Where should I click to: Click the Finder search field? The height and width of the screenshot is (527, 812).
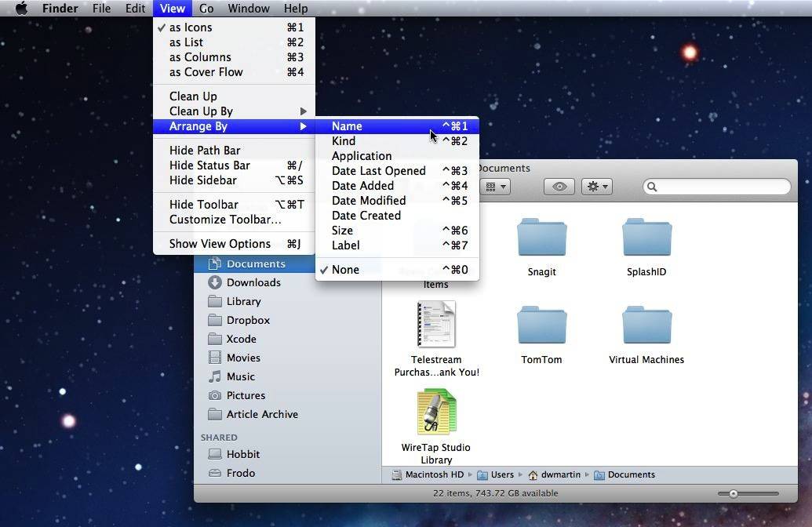coord(718,187)
